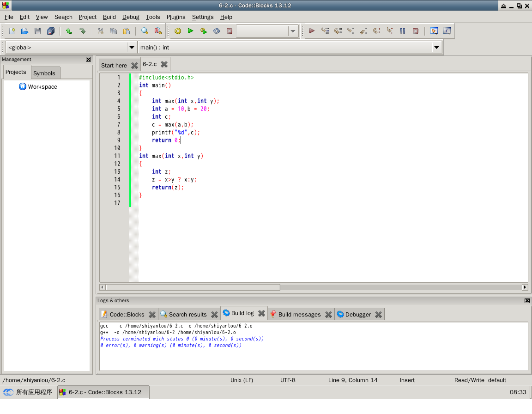Close the Debugger log tab

point(378,315)
